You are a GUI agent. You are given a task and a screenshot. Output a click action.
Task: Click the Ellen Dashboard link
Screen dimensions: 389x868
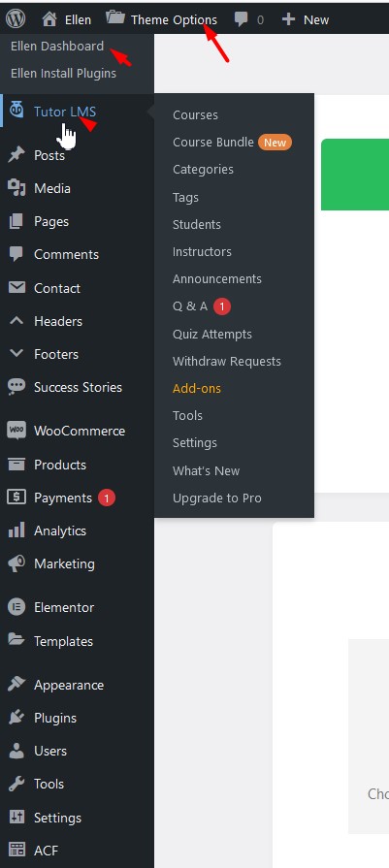[57, 46]
